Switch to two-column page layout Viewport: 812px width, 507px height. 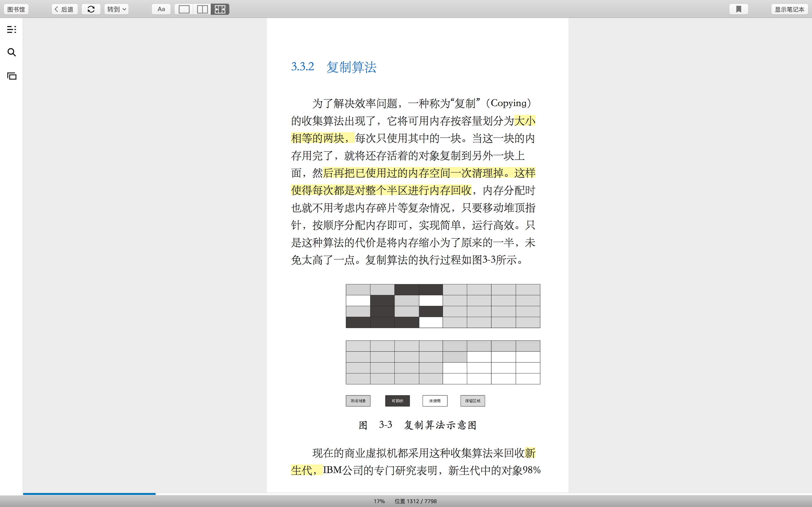click(202, 9)
